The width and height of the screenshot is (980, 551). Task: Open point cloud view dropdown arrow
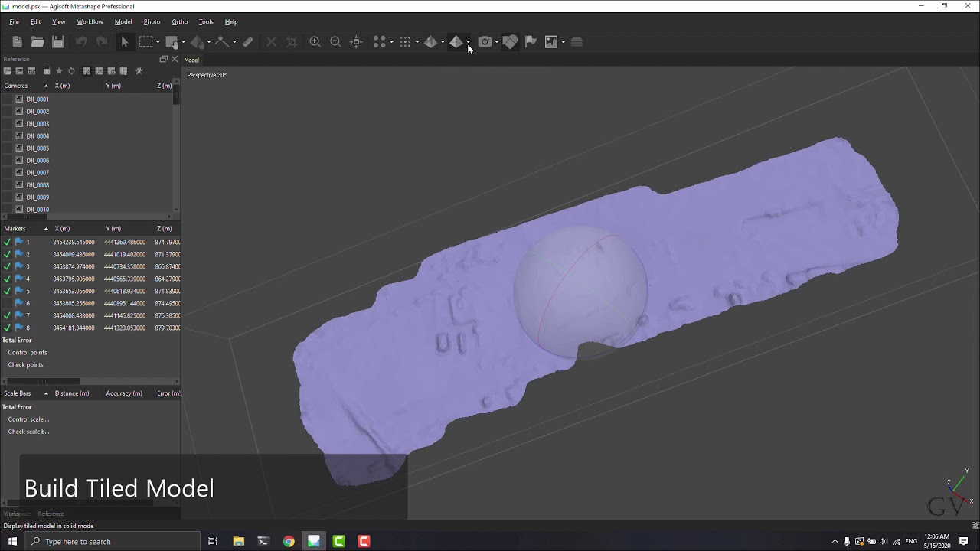[391, 42]
